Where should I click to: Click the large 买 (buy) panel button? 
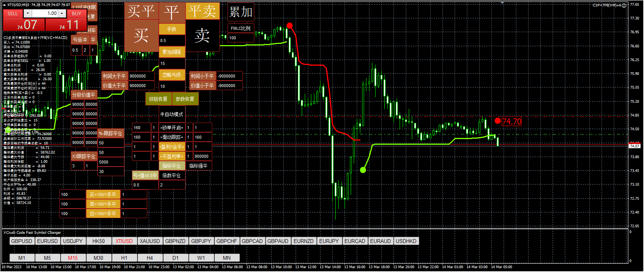coord(141,36)
